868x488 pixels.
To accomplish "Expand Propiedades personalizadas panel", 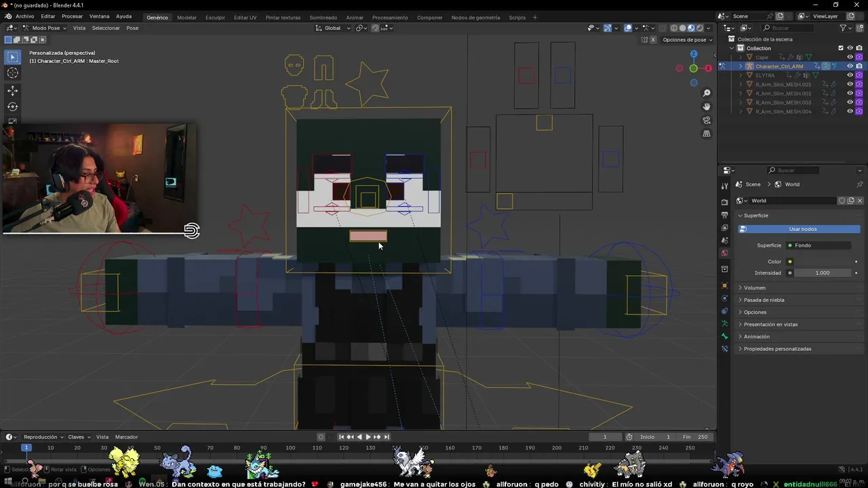I will tap(777, 348).
